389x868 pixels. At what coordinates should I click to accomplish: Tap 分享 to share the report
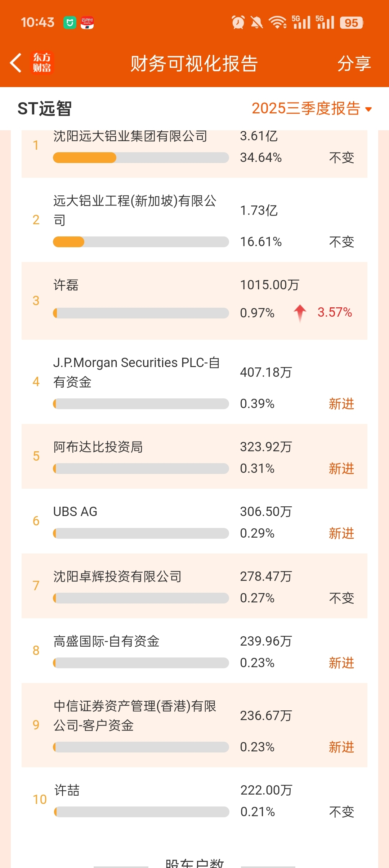pos(354,64)
